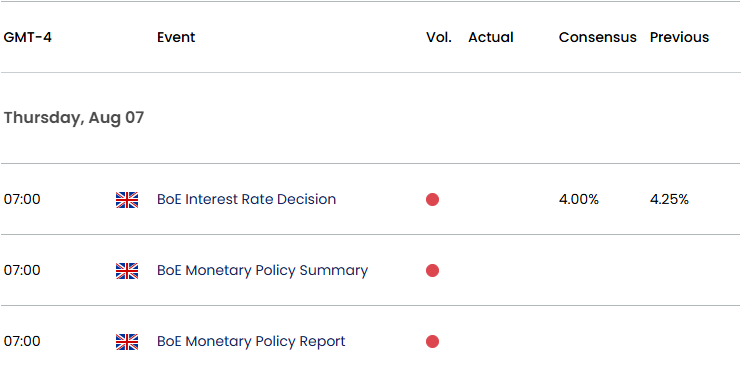Click the Previous column header
The height and width of the screenshot is (374, 741).
(x=680, y=37)
